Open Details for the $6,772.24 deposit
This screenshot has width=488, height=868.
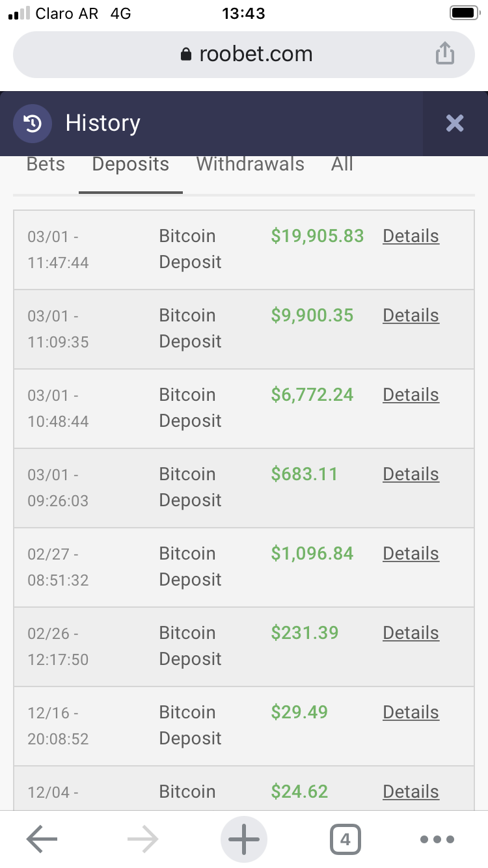point(411,395)
